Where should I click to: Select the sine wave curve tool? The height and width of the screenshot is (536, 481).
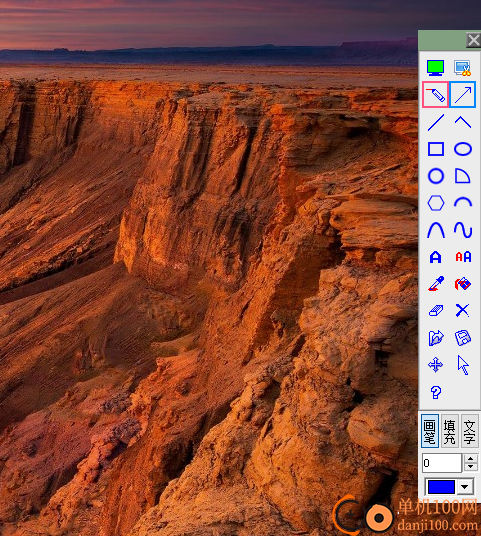pyautogui.click(x=463, y=230)
